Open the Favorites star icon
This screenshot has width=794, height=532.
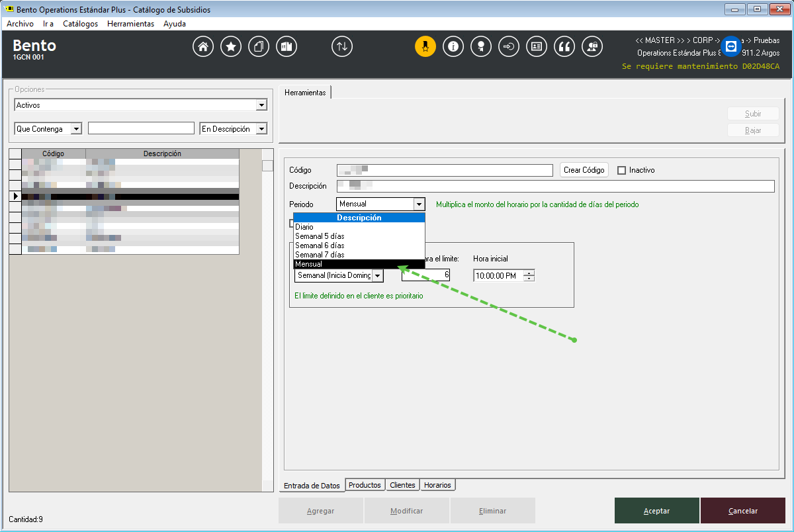pyautogui.click(x=231, y=47)
